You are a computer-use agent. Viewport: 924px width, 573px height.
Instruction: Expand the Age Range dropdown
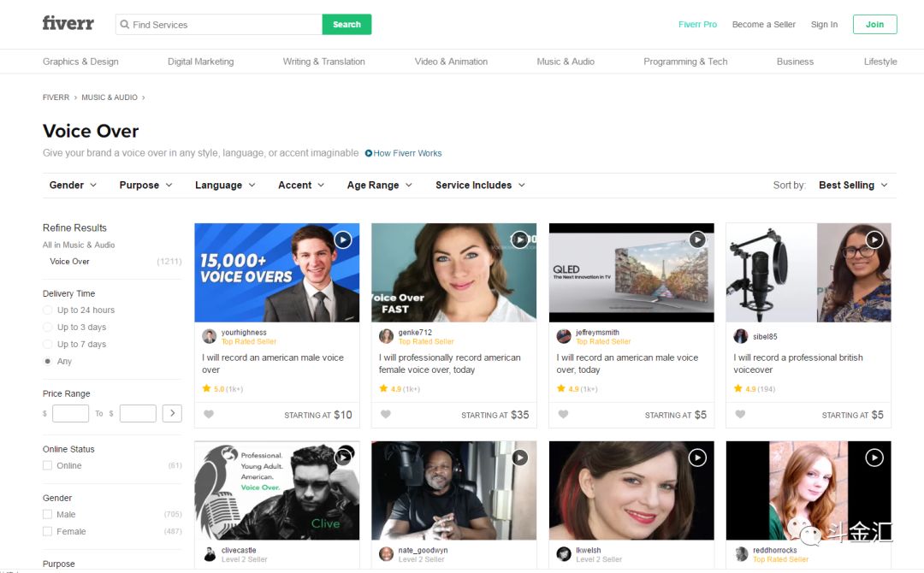380,185
